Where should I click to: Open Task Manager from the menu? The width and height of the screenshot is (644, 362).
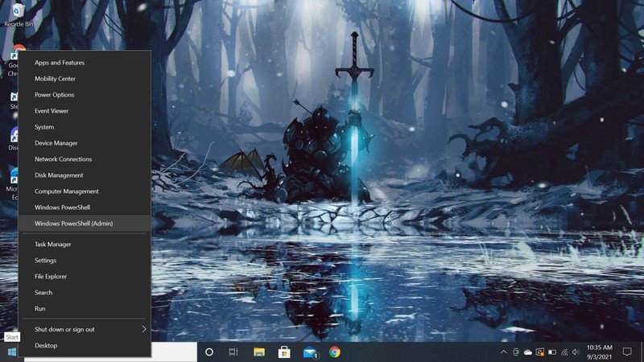point(85,245)
